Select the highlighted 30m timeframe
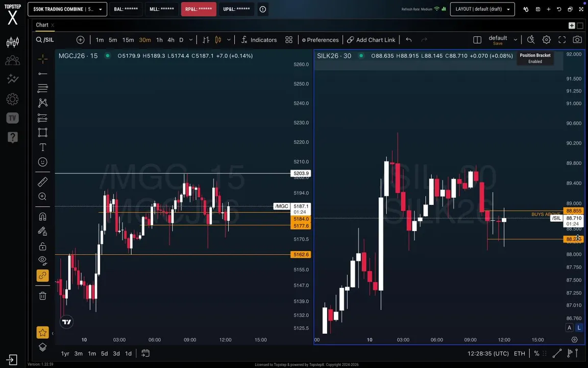 point(145,40)
